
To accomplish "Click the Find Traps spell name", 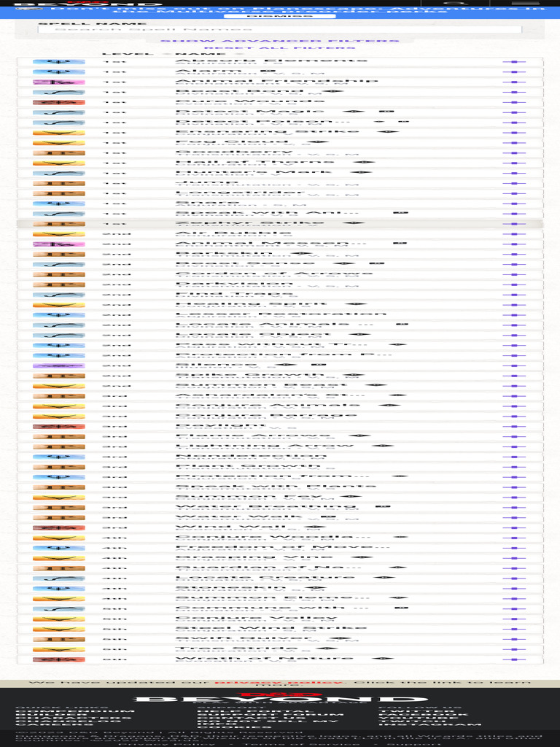I will [233, 293].
